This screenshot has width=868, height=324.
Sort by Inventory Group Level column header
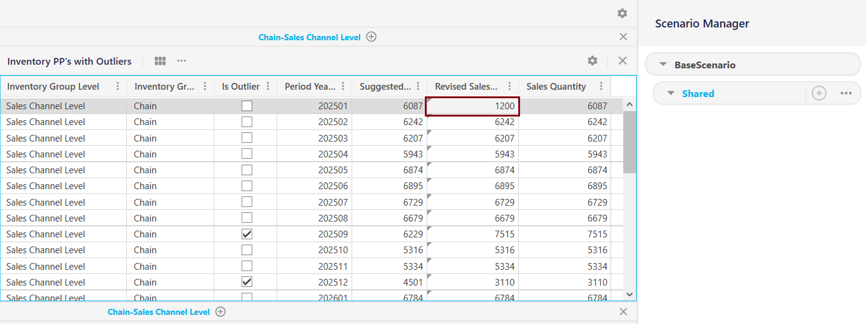click(53, 87)
